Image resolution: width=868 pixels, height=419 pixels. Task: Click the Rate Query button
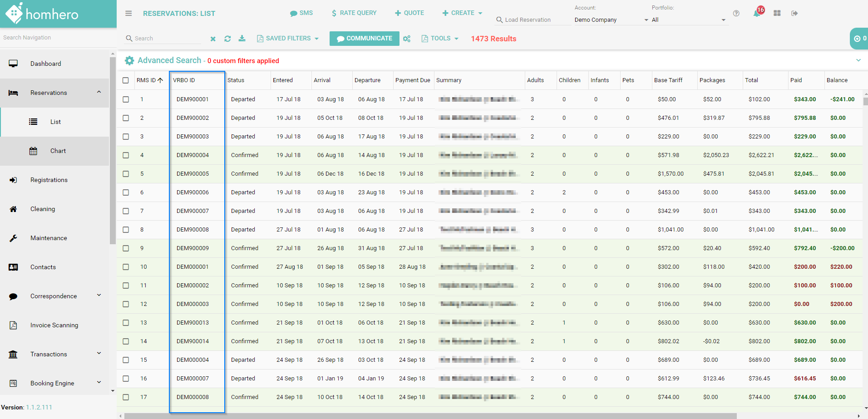[x=354, y=13]
